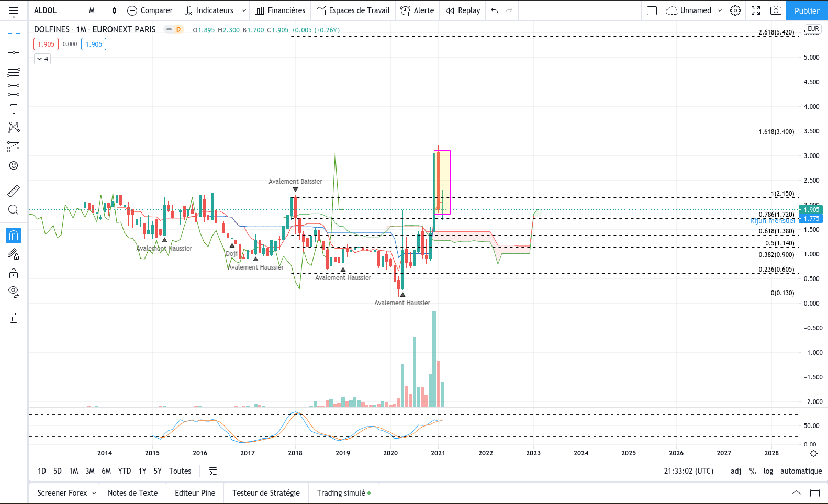
Task: Select the crosshair cursor tool
Action: click(x=14, y=34)
